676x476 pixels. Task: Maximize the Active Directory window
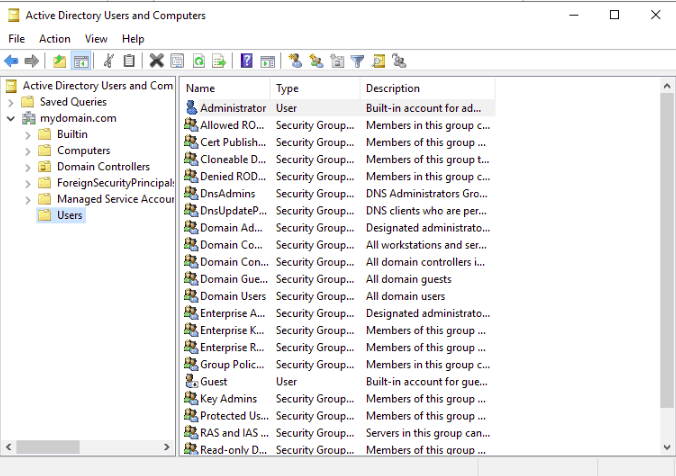tap(614, 15)
